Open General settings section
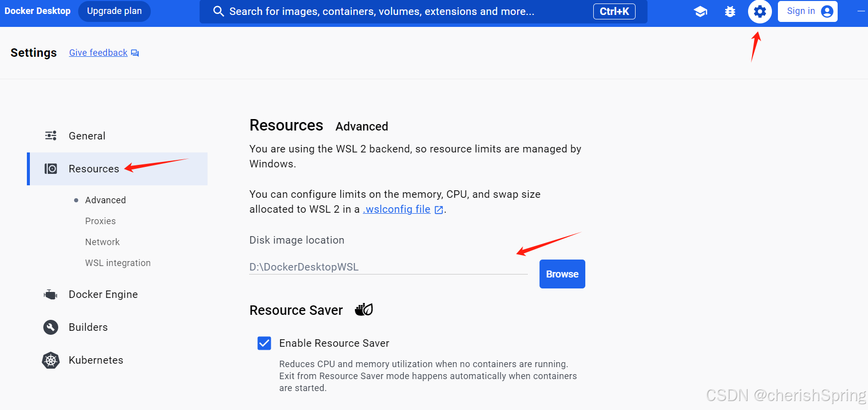 coord(117,136)
